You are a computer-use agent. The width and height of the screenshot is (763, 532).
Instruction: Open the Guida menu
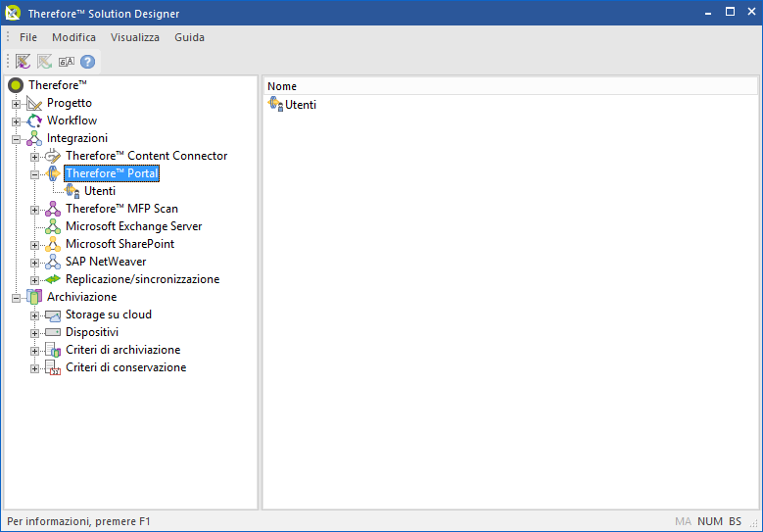pyautogui.click(x=189, y=37)
